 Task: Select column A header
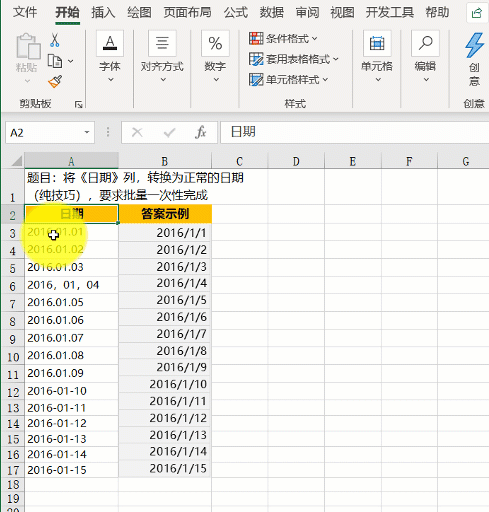(71, 161)
